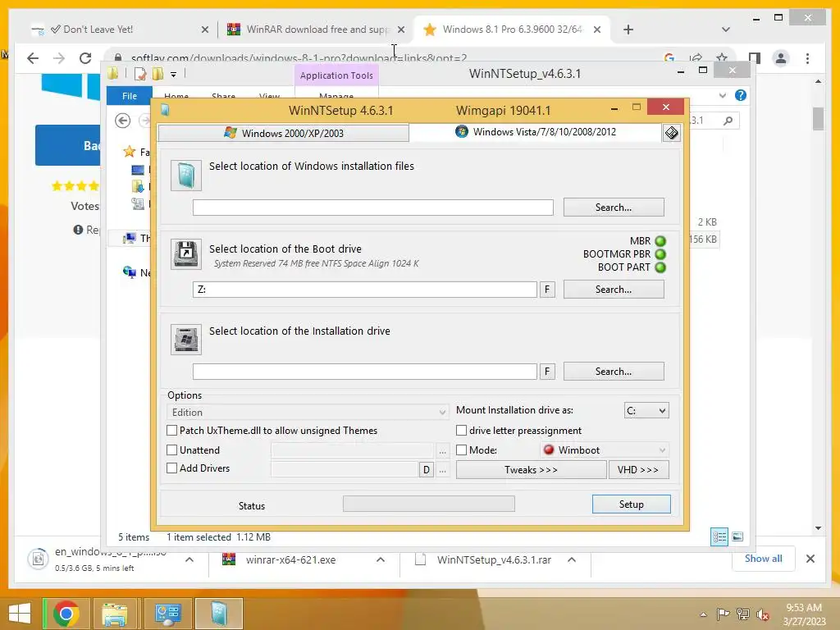840x630 pixels.
Task: Expand Explorer ribbon chevron
Action: (722, 95)
